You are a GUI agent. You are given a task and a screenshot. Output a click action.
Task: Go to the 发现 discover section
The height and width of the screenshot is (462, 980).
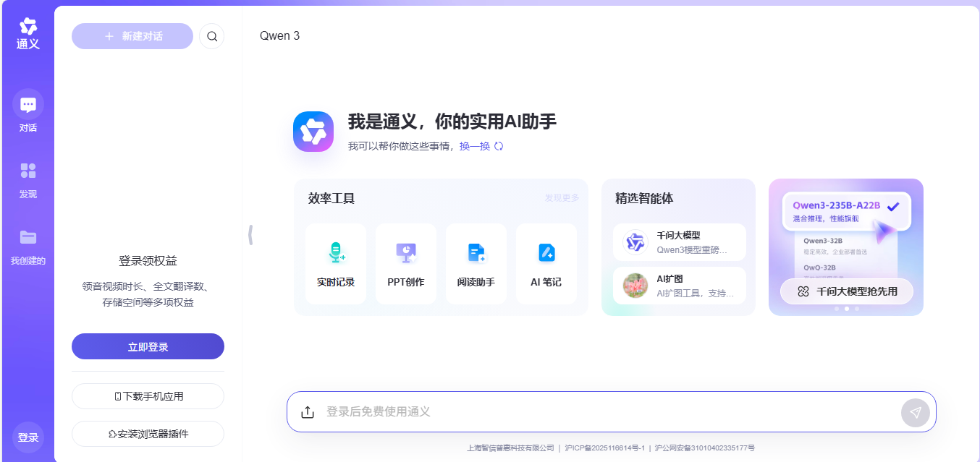click(x=28, y=179)
